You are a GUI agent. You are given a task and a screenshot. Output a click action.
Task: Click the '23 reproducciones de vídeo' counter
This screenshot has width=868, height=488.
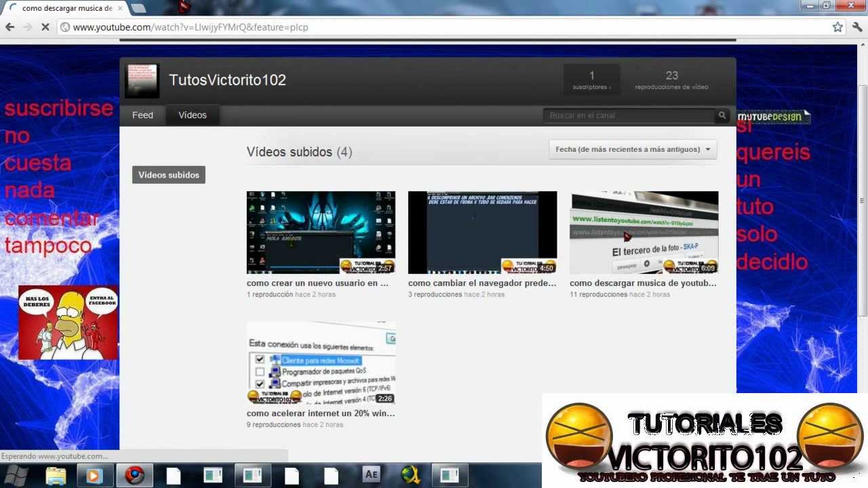[671, 80]
